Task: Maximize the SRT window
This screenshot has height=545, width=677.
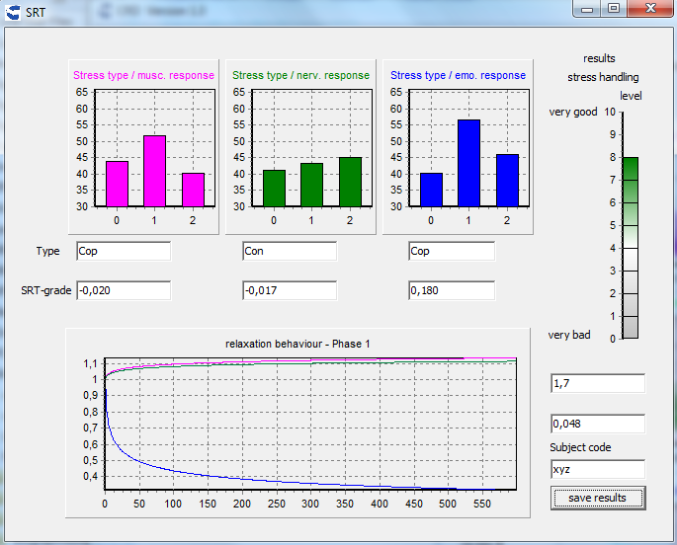Action: (613, 9)
